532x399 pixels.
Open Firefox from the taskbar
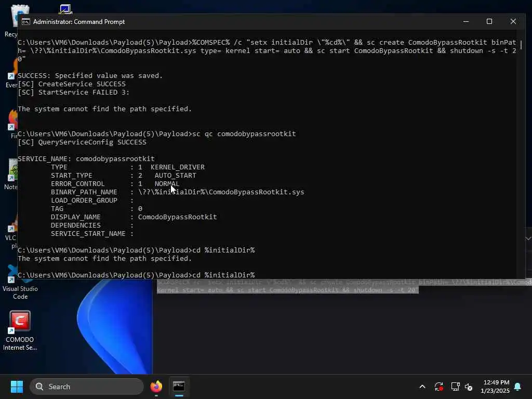(156, 387)
